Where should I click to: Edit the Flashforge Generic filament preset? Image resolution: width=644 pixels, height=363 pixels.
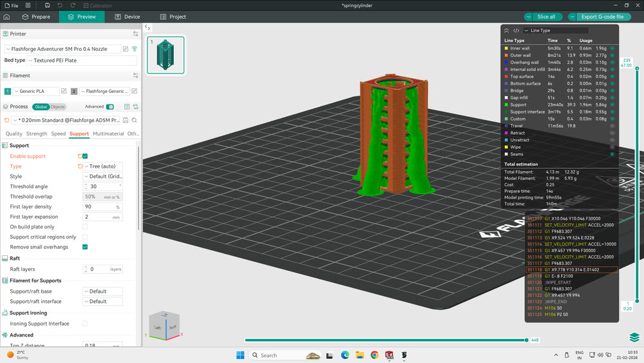click(135, 92)
